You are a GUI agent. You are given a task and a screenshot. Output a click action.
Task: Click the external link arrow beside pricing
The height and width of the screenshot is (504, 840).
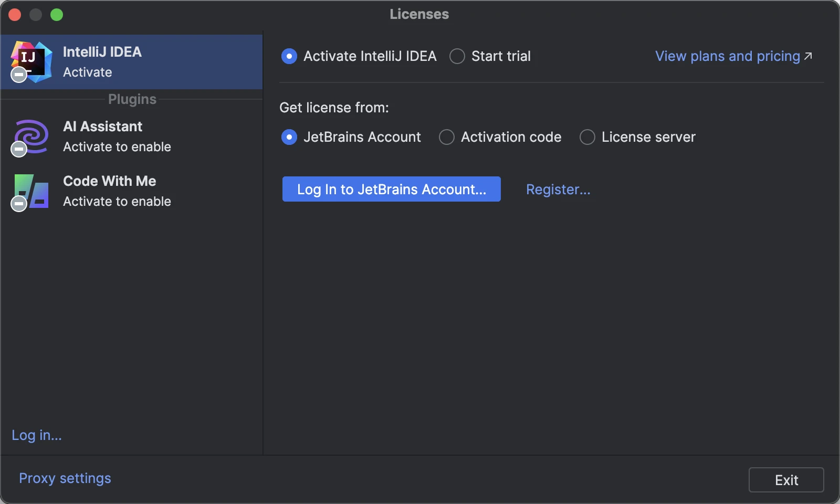pyautogui.click(x=808, y=56)
